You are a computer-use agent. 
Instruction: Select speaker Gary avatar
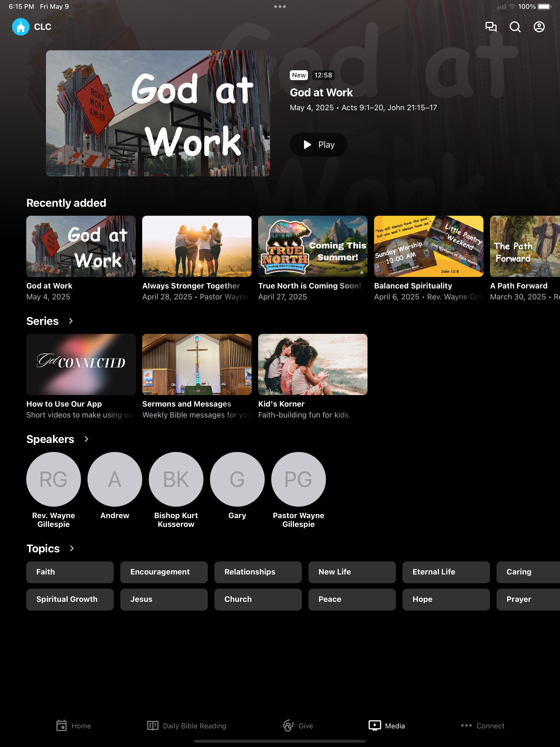pyautogui.click(x=237, y=479)
